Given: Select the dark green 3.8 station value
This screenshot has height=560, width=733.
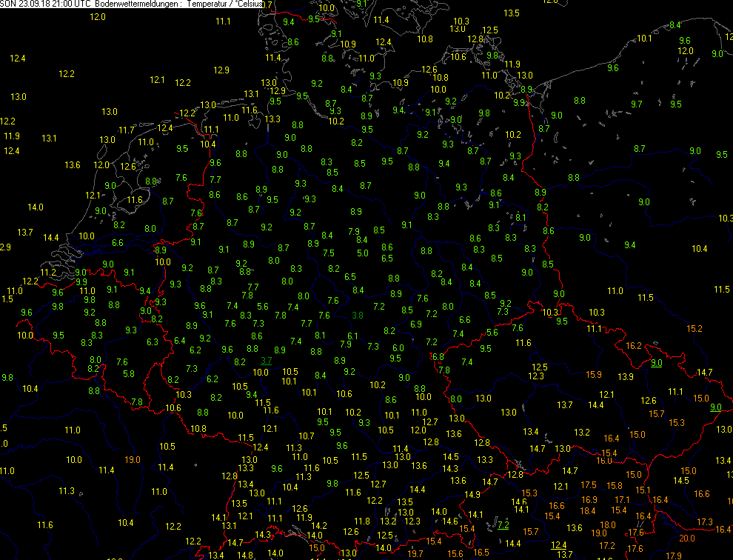Looking at the screenshot, I should point(358,316).
